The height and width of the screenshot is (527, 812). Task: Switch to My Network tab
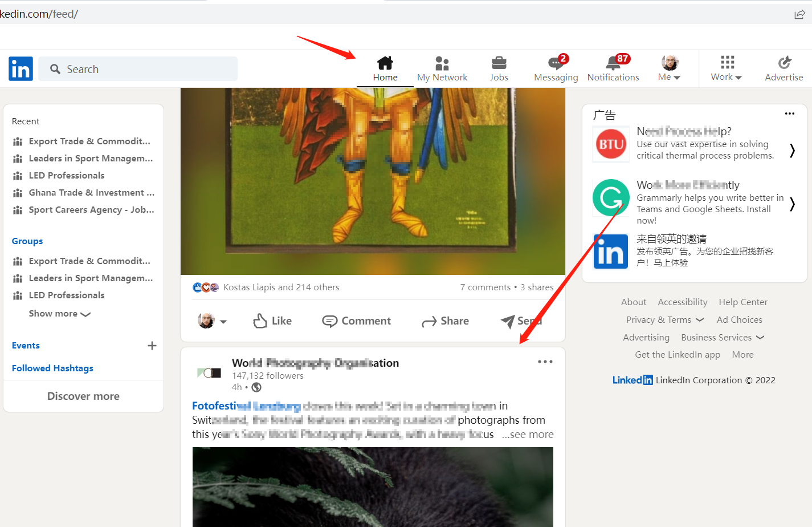(442, 68)
